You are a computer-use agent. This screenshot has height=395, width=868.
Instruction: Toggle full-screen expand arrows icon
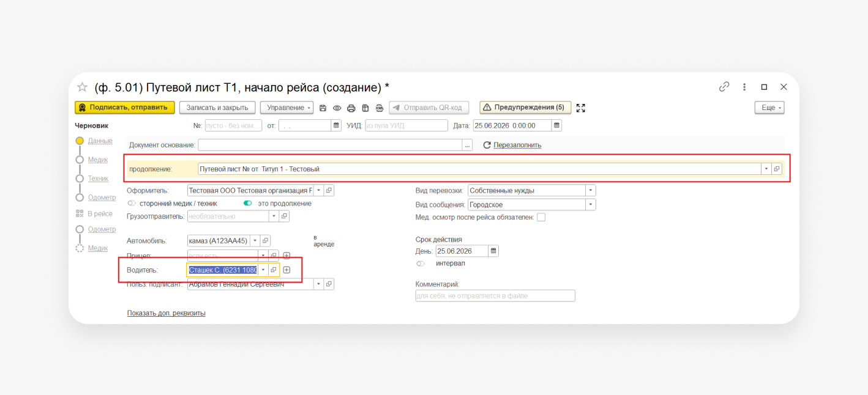coord(581,108)
